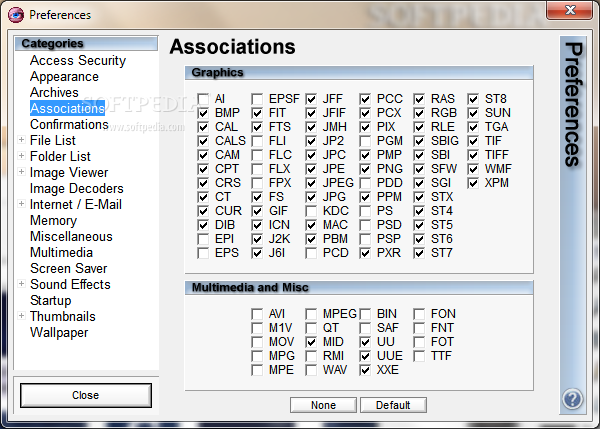Uncheck the CUR association

pyautogui.click(x=203, y=211)
